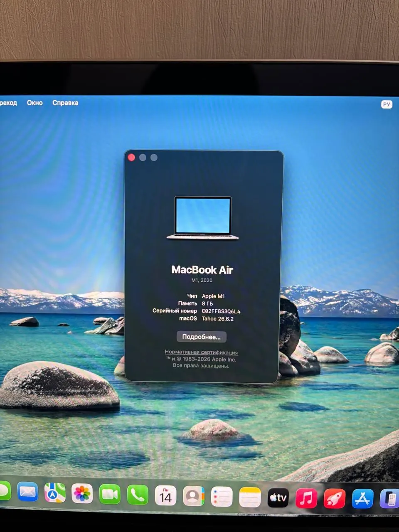Image resolution: width=399 pixels, height=532 pixels.
Task: Open Messages at dock's left edge
Action: tap(4, 492)
